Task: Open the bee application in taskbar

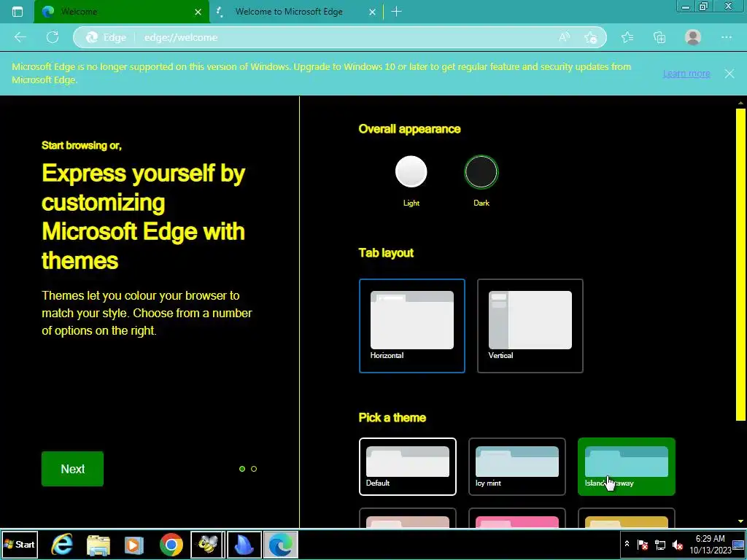Action: (x=208, y=545)
